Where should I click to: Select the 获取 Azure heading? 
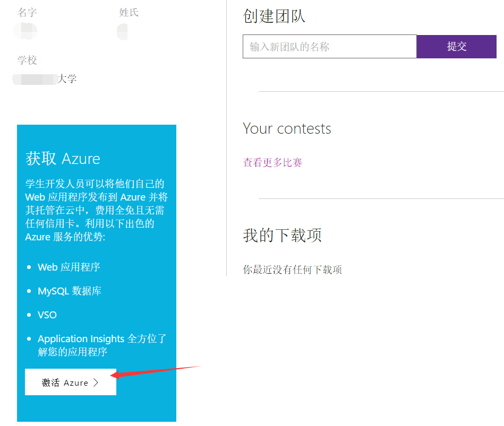63,159
